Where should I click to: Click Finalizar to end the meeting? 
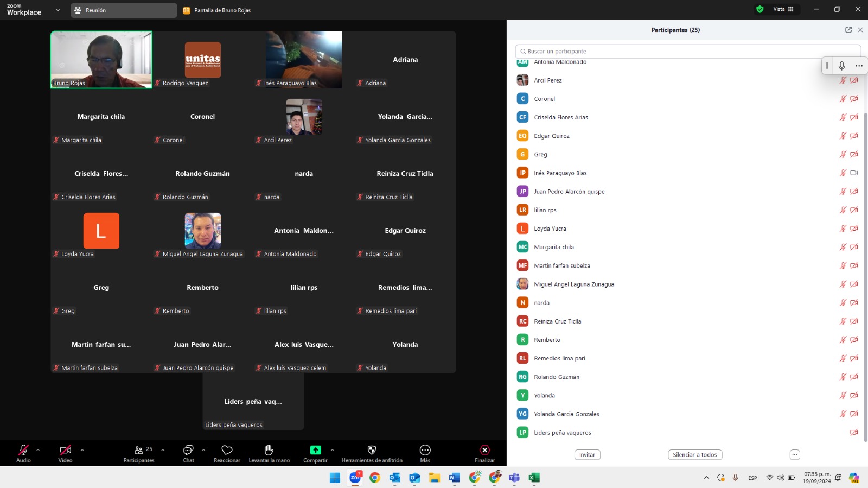point(484,453)
